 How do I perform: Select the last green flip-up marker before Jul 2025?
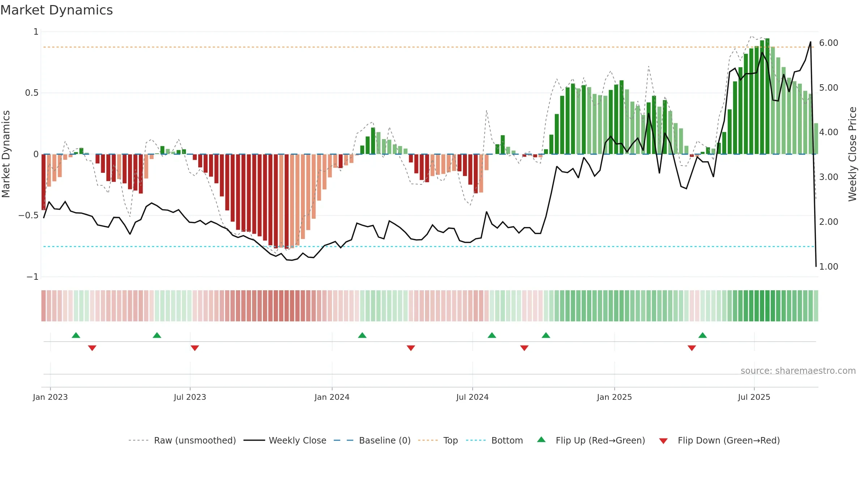pos(703,335)
